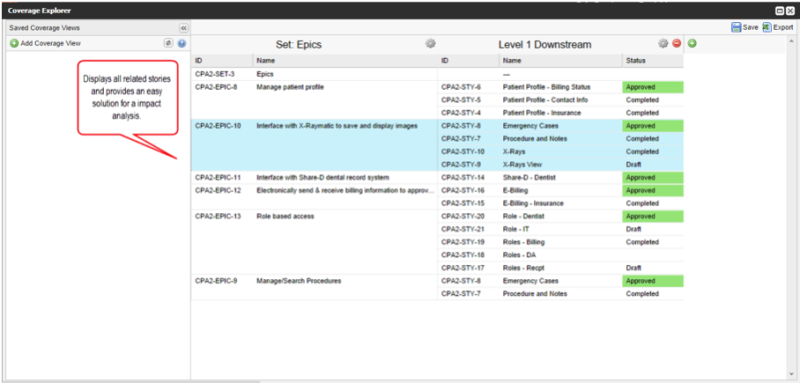Click X-Rays View story name
Viewport: 800px width, 383px height.
click(x=522, y=165)
